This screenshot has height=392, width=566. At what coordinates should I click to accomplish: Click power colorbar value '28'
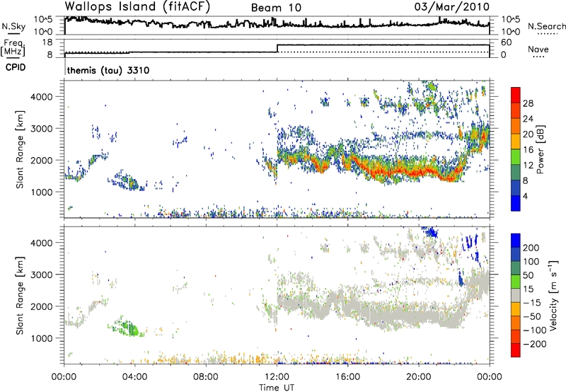coord(528,103)
